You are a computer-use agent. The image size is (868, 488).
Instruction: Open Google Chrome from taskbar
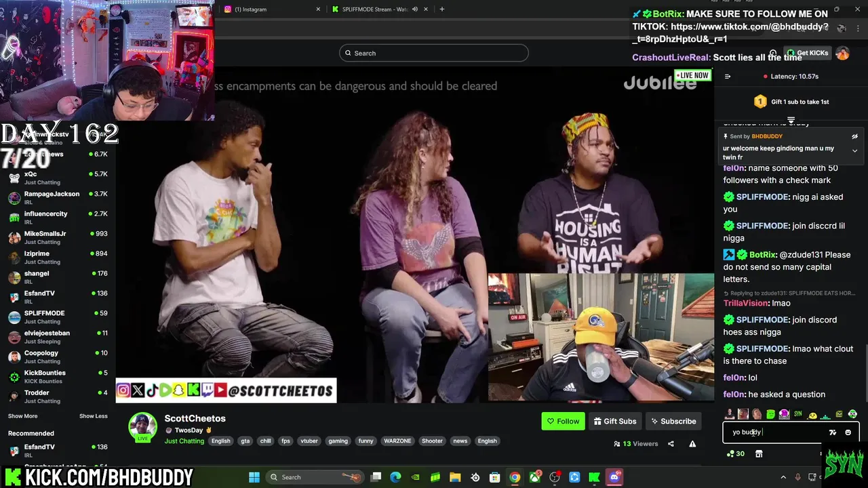coord(515,477)
